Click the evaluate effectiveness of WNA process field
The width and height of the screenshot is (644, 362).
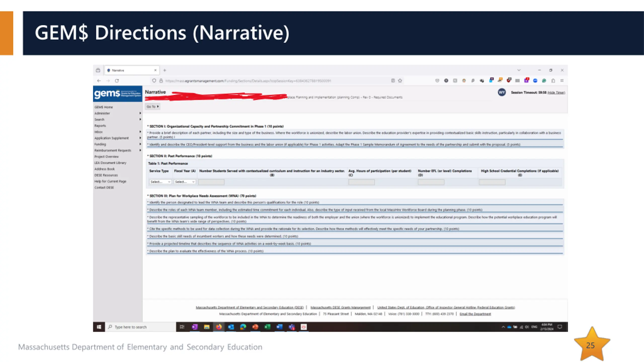[x=355, y=251]
